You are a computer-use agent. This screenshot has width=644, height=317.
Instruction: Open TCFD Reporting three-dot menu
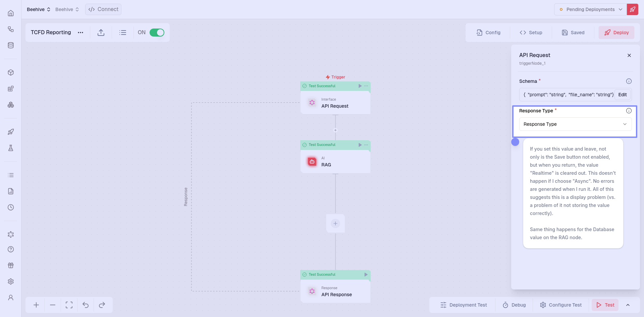80,33
